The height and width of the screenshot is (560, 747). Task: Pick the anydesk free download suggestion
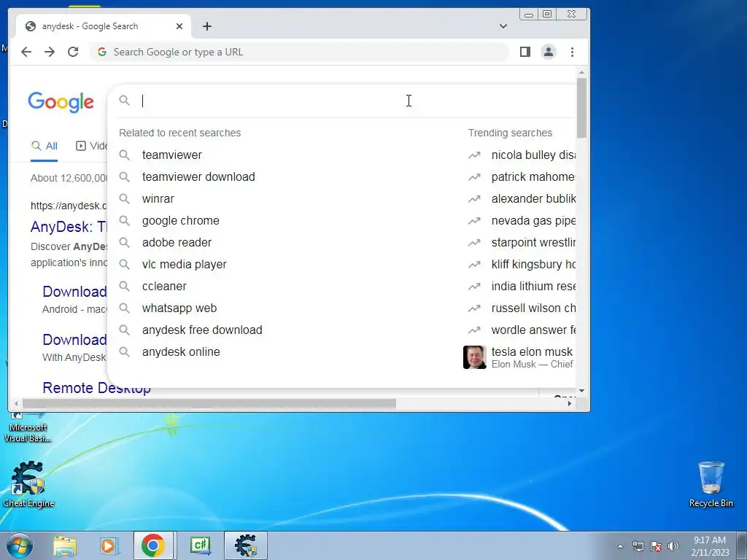point(202,330)
